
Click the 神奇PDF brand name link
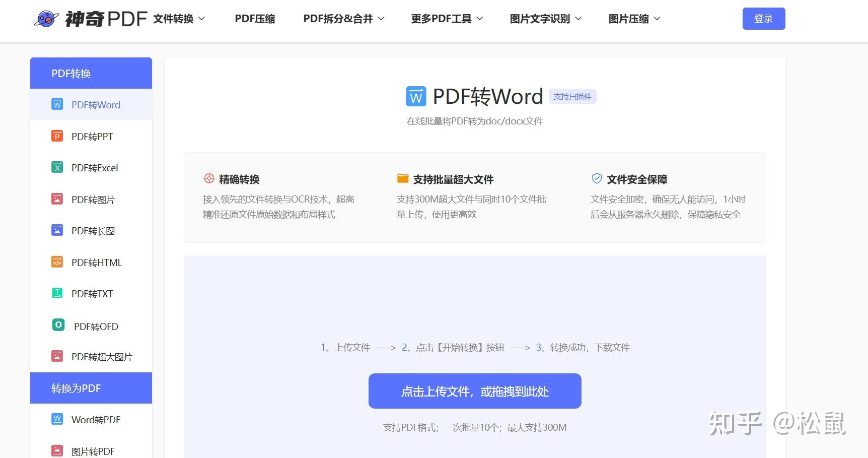pyautogui.click(x=106, y=19)
